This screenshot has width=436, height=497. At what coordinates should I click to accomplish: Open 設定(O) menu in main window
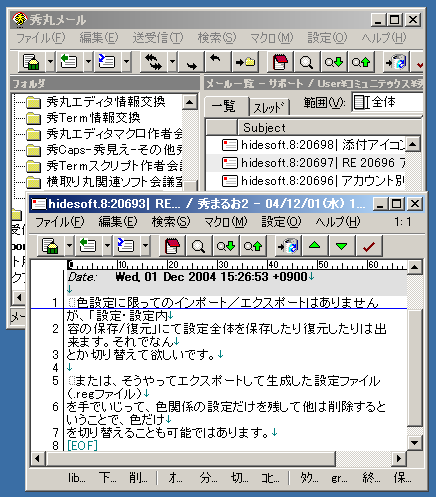(x=327, y=38)
